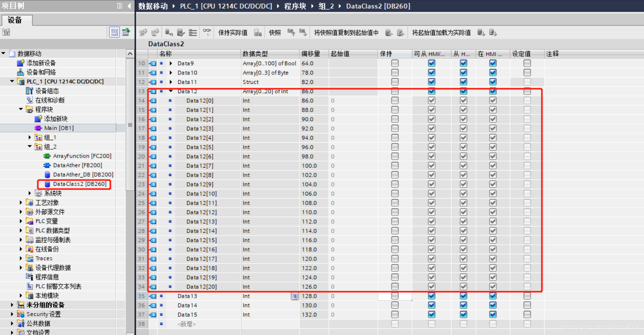This screenshot has width=644, height=335.
Task: Click the 名称 column header
Action: pos(199,54)
